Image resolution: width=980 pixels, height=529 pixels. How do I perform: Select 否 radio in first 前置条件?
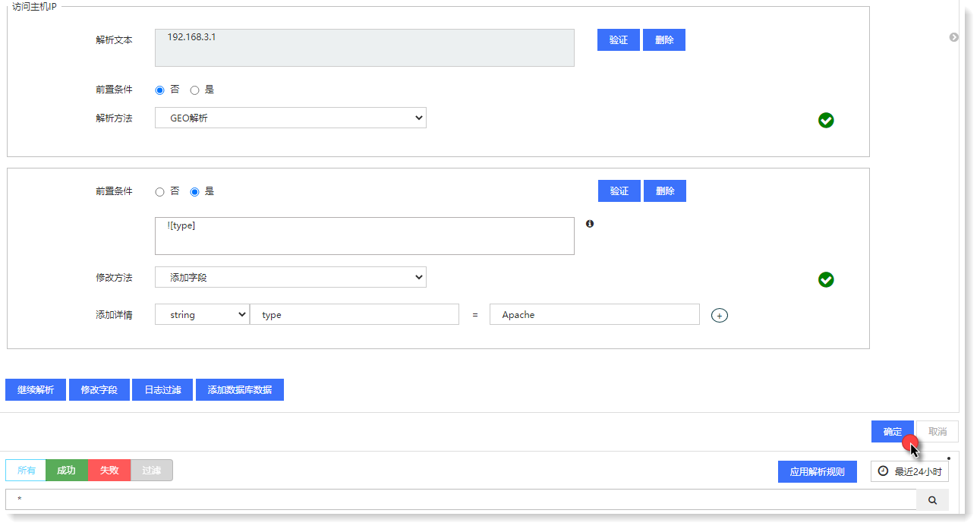[x=159, y=90]
